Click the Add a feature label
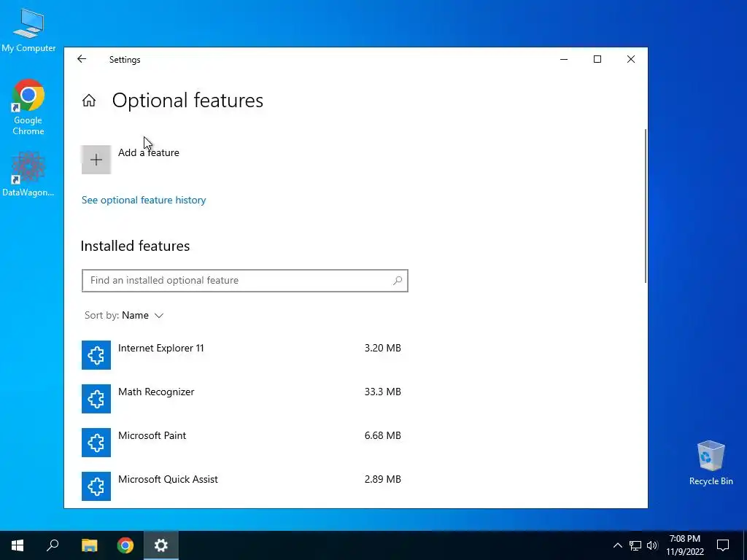Screen dimensions: 747x560 tap(149, 152)
